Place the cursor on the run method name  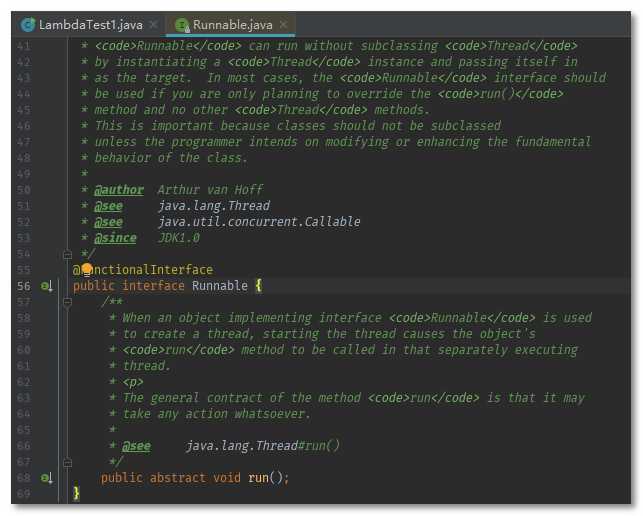pyautogui.click(x=258, y=478)
